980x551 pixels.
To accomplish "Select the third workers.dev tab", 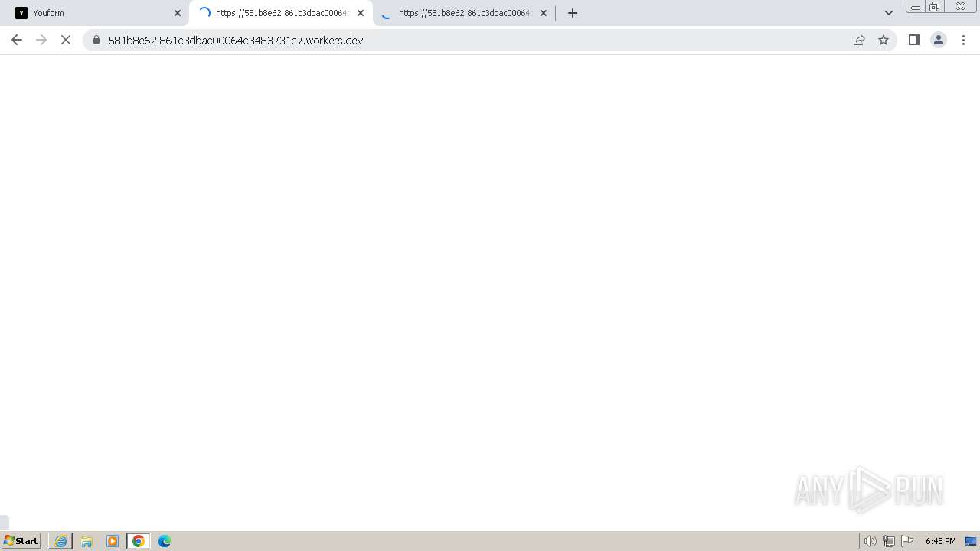I will click(x=464, y=13).
